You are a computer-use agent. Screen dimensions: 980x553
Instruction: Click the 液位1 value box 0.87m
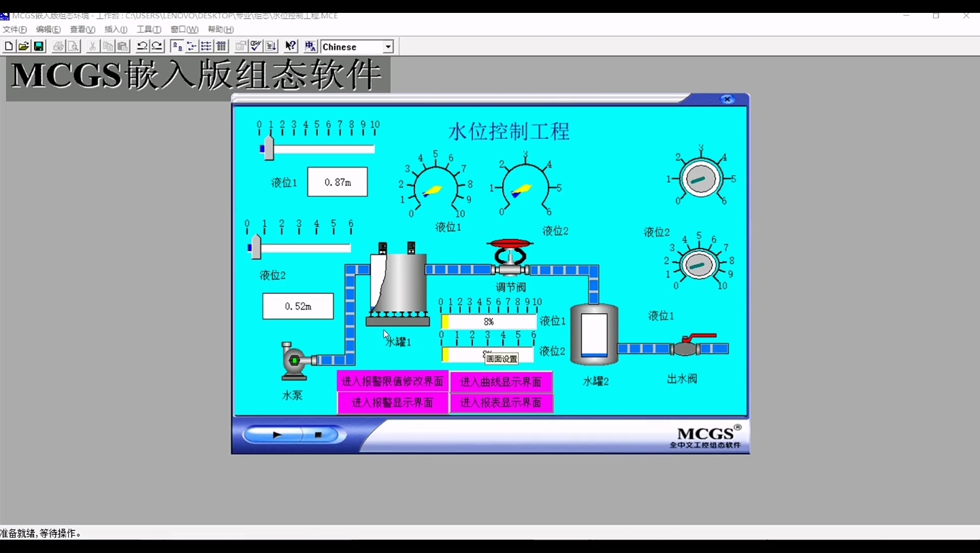click(x=338, y=182)
